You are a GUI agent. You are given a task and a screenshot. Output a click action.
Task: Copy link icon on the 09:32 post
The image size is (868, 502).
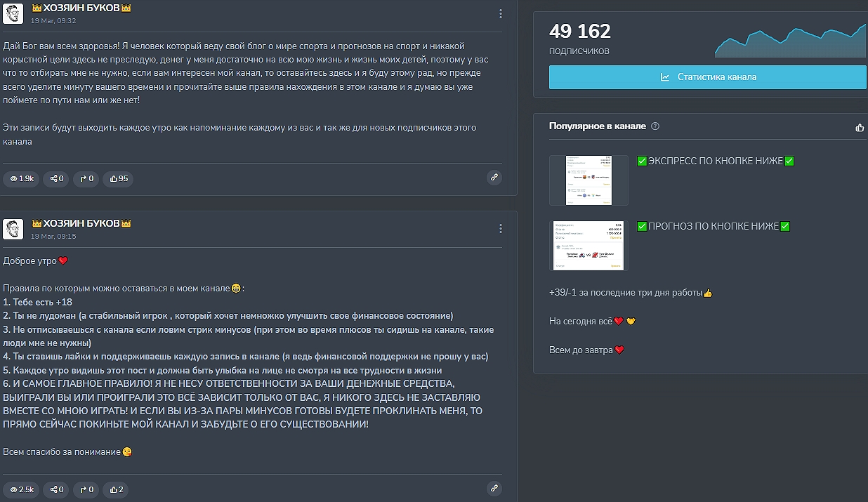coord(494,178)
